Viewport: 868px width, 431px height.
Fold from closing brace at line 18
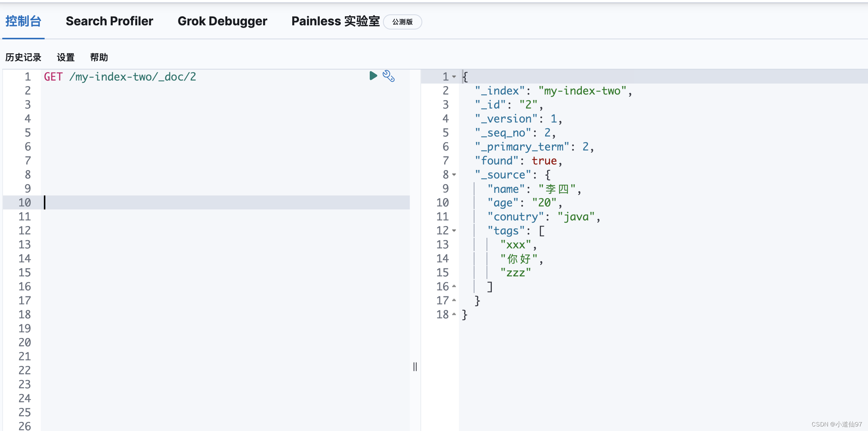454,315
